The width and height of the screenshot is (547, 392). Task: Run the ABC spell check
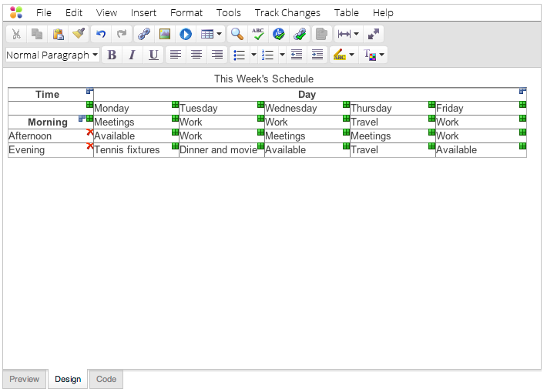258,34
